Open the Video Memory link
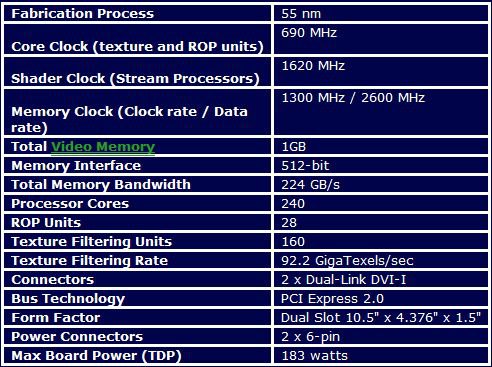 103,147
